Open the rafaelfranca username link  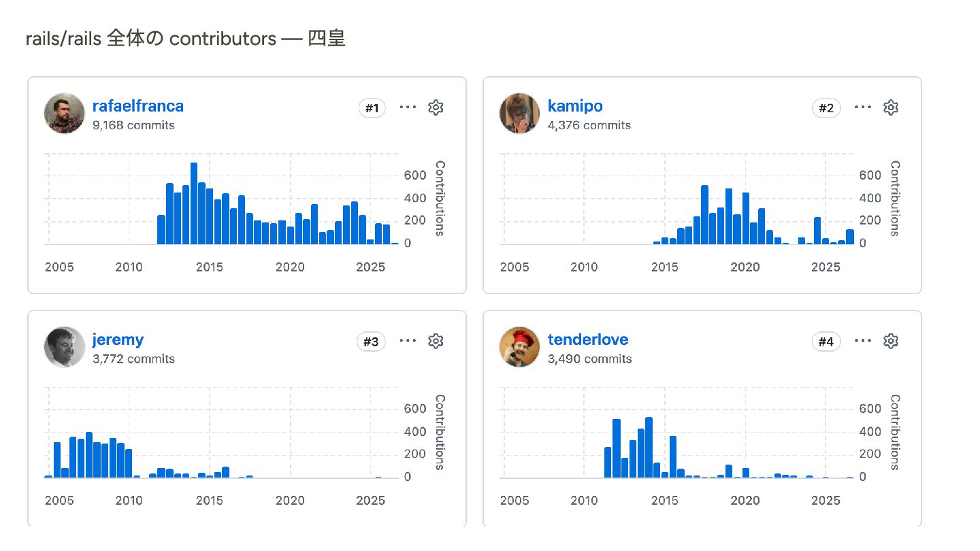click(138, 106)
